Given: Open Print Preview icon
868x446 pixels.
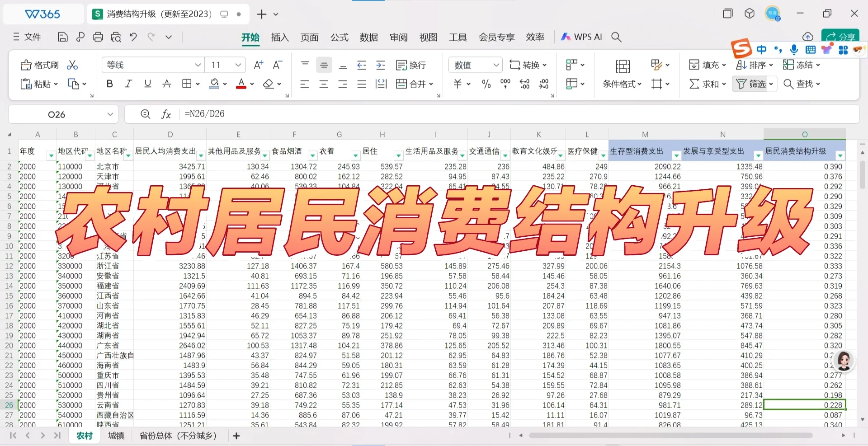Looking at the screenshot, I should [116, 37].
